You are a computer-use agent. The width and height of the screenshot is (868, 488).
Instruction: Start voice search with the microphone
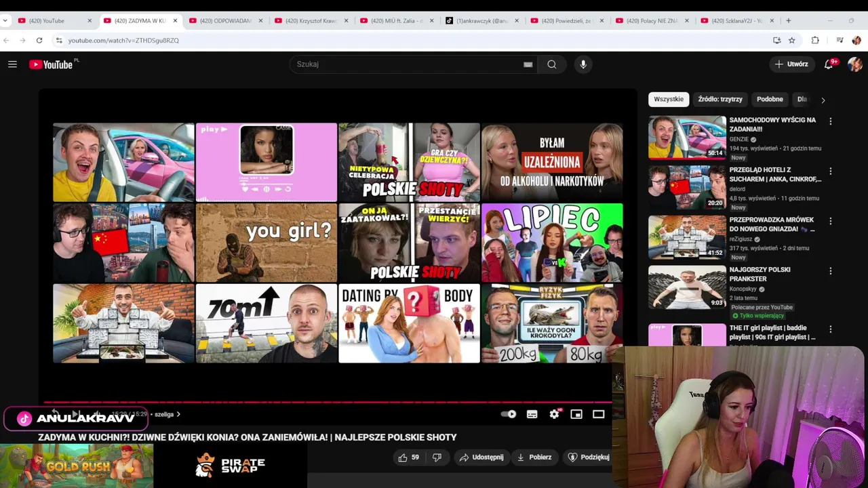click(583, 64)
